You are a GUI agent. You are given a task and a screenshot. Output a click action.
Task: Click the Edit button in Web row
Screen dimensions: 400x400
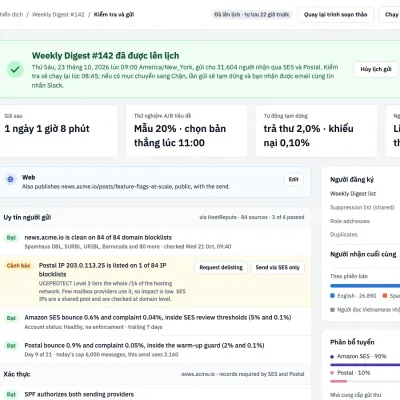(x=294, y=179)
